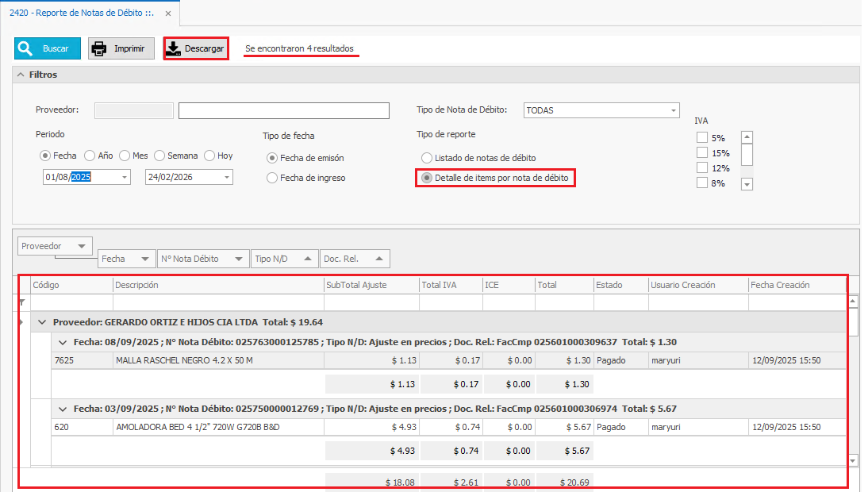The height and width of the screenshot is (492, 868).
Task: Click sort arrow on Doc. Rel. group chip
Action: pos(378,259)
